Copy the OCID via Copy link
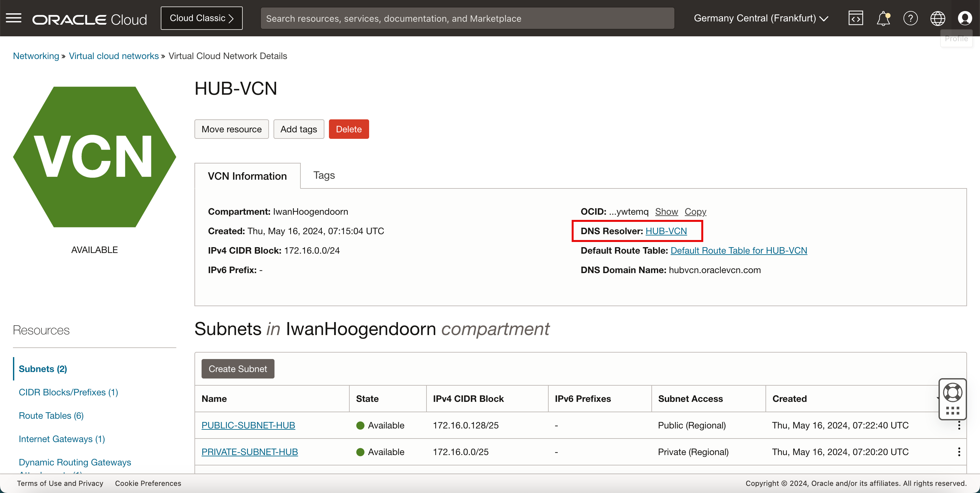 pyautogui.click(x=695, y=211)
